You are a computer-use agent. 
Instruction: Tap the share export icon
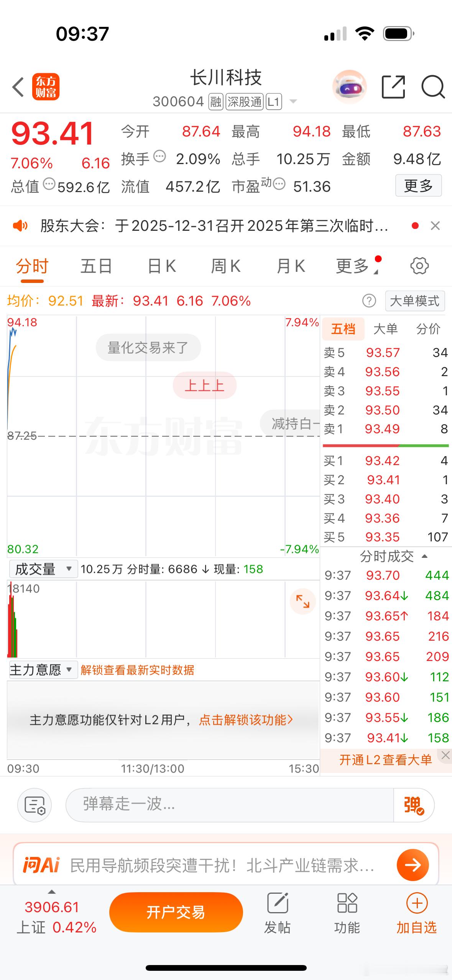coord(394,87)
